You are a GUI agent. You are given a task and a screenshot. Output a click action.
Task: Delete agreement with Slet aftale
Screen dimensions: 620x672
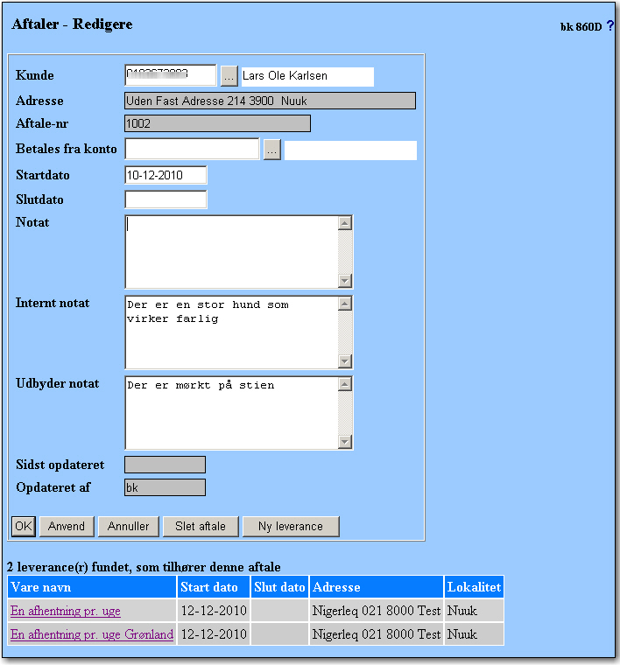(x=201, y=526)
